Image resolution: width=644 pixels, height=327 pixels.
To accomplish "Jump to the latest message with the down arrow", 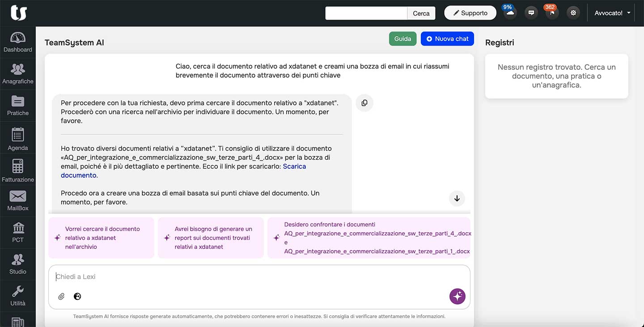I will point(457,198).
